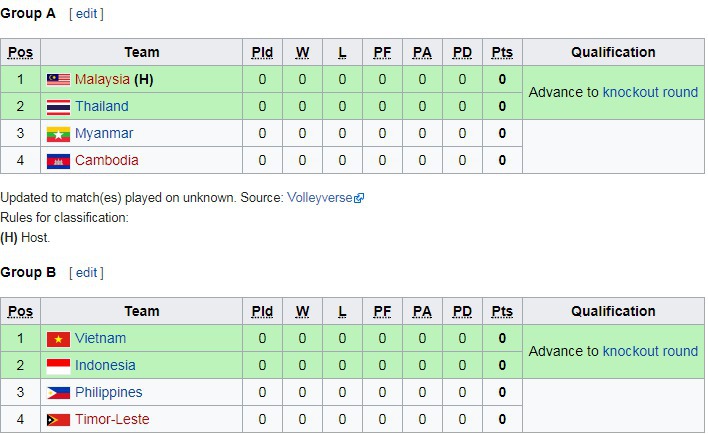Open the Thailand team link
Screen dimensions: 708x434
(102, 106)
